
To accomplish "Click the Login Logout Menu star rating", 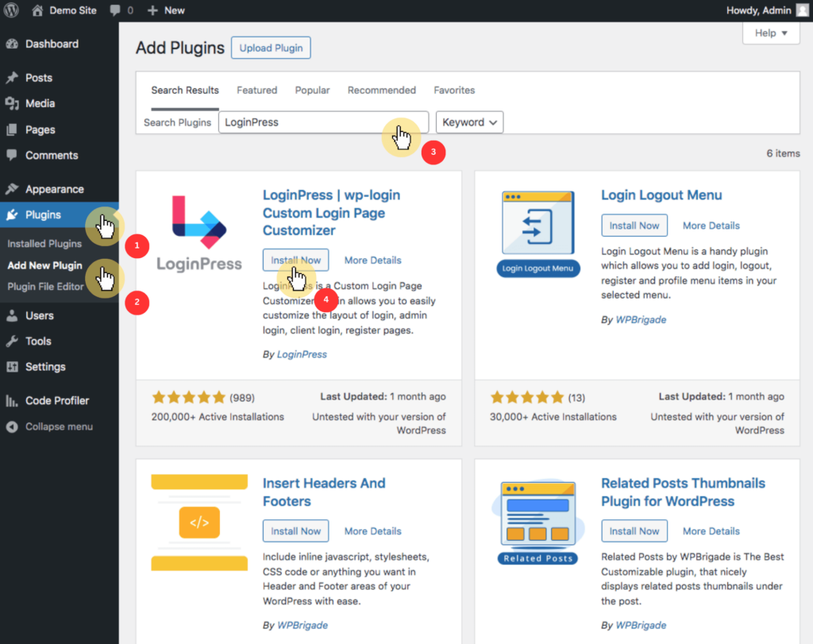I will tap(527, 398).
